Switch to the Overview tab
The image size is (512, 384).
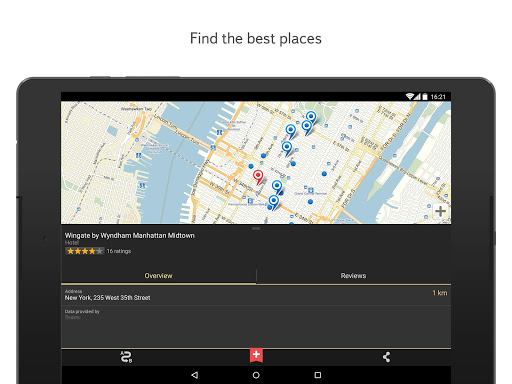159,276
